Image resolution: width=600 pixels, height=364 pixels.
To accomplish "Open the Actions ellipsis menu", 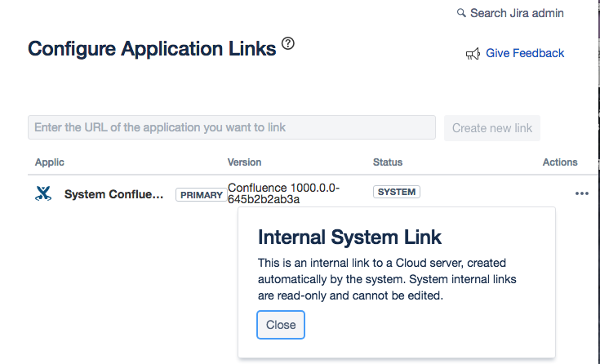I will (x=581, y=193).
